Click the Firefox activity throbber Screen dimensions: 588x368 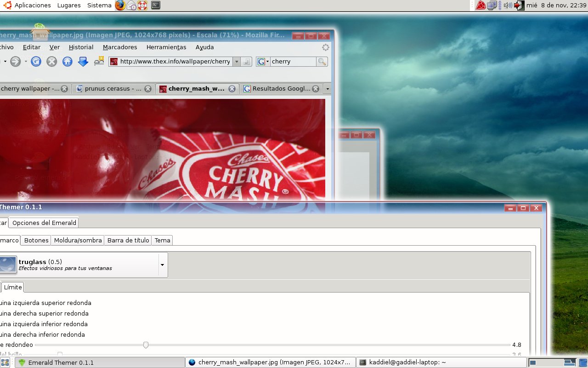(325, 47)
